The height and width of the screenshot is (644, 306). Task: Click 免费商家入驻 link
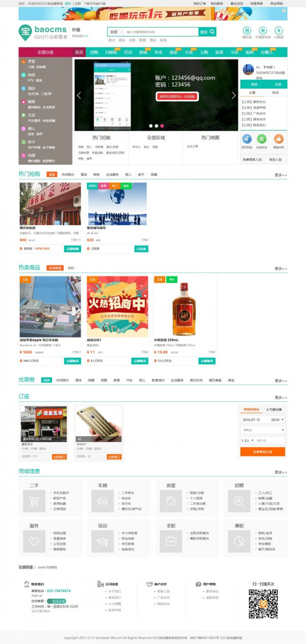click(252, 159)
